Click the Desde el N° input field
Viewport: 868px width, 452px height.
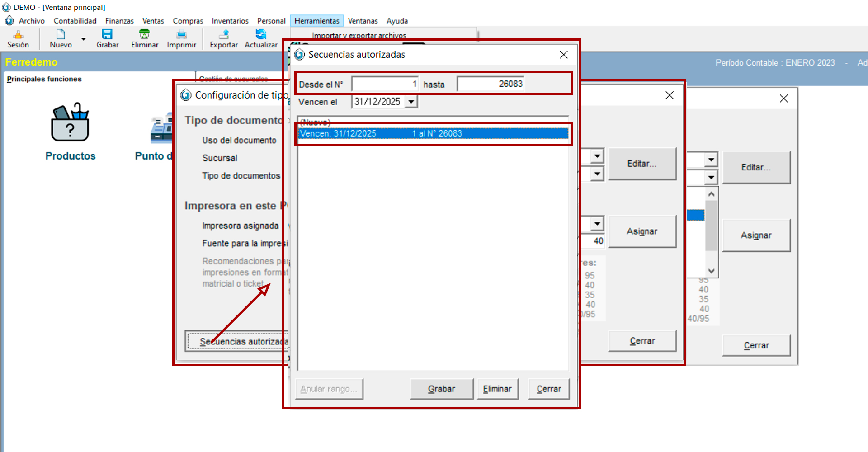point(385,84)
